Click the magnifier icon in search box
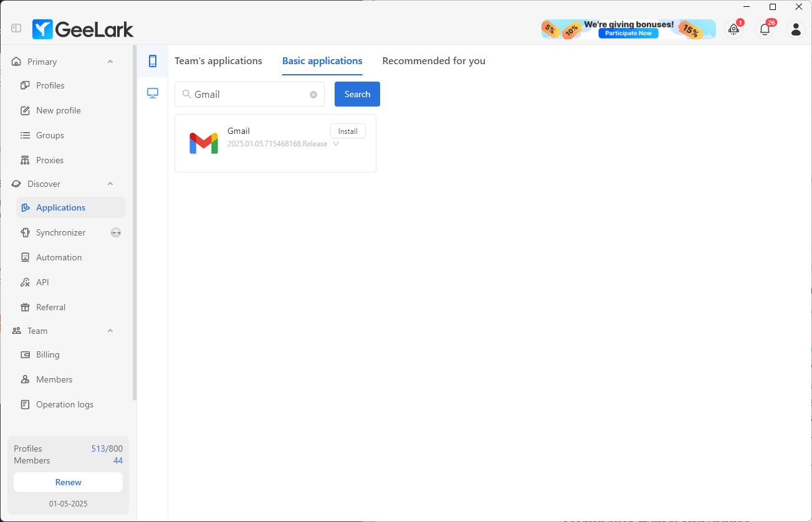Image resolution: width=812 pixels, height=522 pixels. tap(186, 94)
